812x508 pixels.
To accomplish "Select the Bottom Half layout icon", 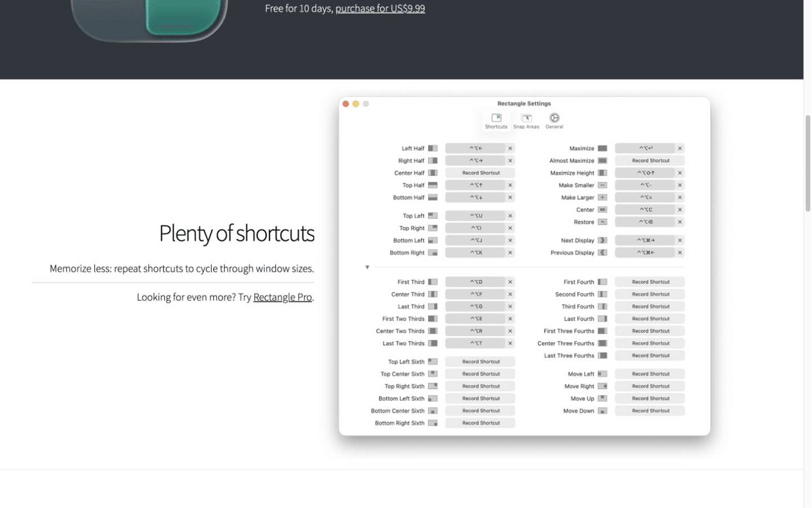I will coord(433,198).
